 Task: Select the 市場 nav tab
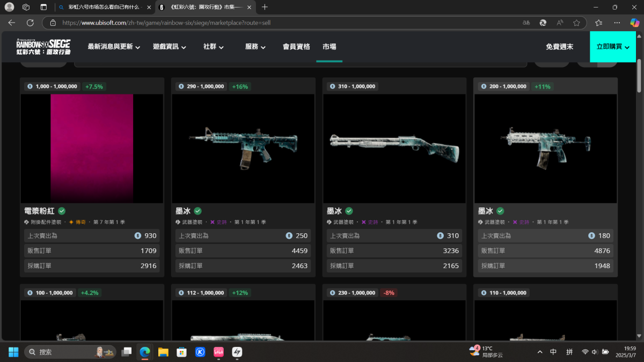330,47
